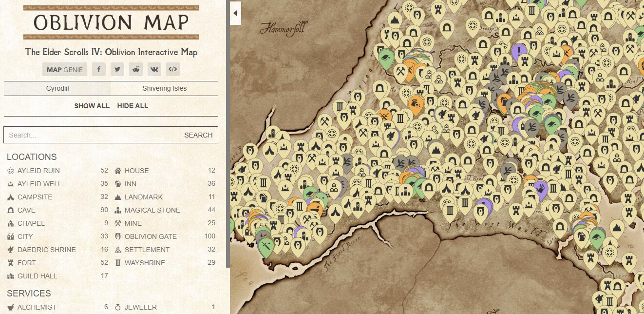Click the Settlement legend icon
This screenshot has height=314, width=644.
pos(118,250)
